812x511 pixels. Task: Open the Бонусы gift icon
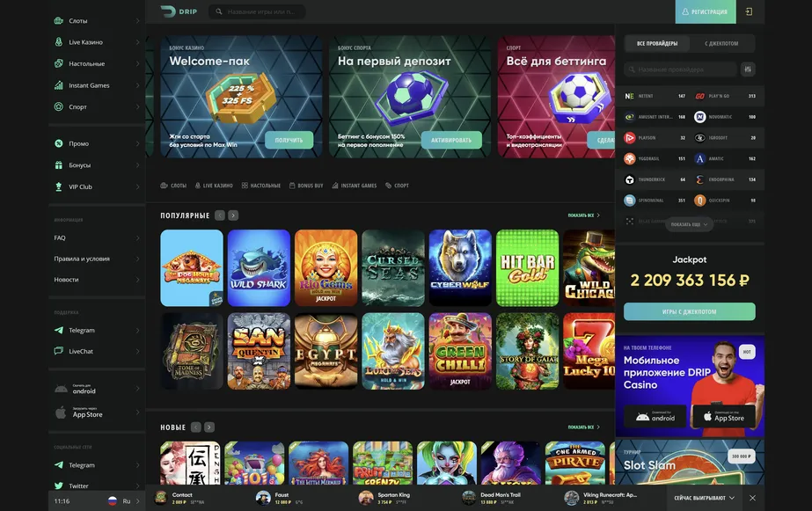tap(59, 165)
